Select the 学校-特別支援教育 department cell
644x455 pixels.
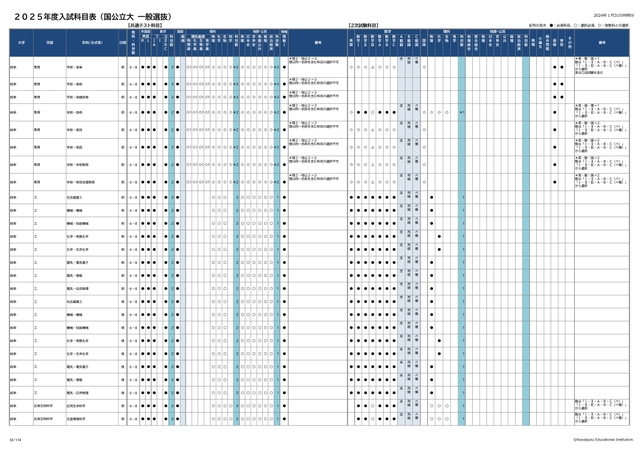click(80, 181)
